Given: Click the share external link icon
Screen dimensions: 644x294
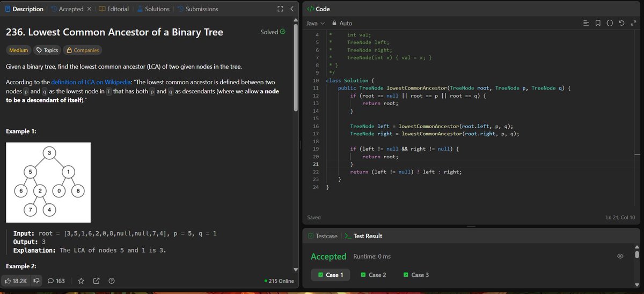Looking at the screenshot, I should (97, 281).
